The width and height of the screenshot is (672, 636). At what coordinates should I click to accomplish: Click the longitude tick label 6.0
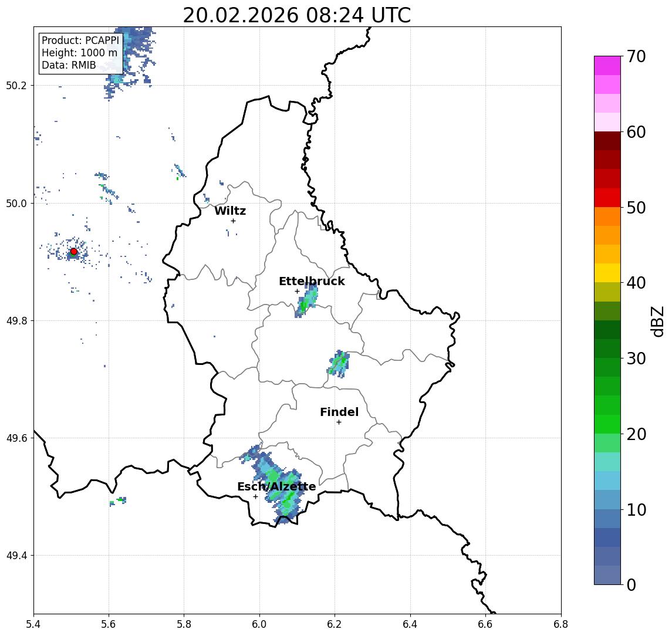(x=260, y=624)
